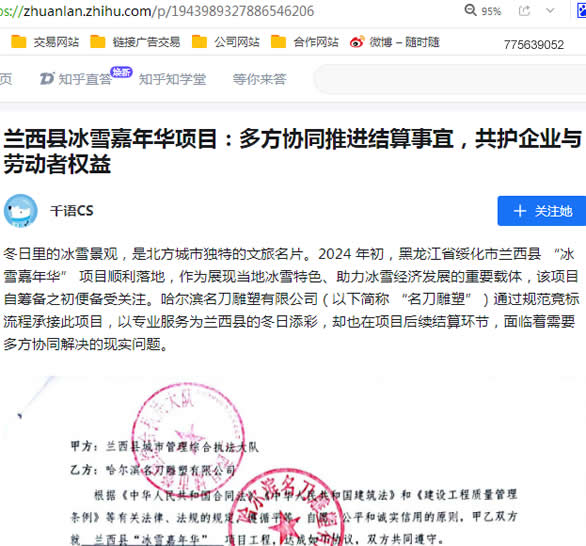Click the zoom magnifier icon showing 95%

tap(471, 10)
